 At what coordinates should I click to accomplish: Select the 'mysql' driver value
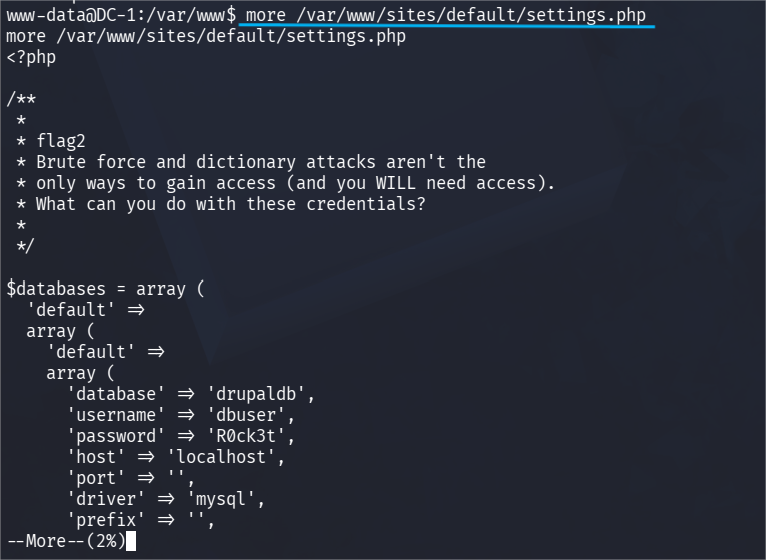point(221,499)
